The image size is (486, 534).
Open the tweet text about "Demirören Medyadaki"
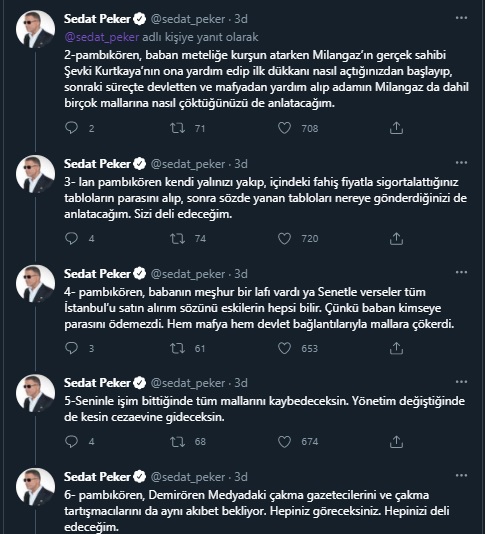click(x=257, y=511)
